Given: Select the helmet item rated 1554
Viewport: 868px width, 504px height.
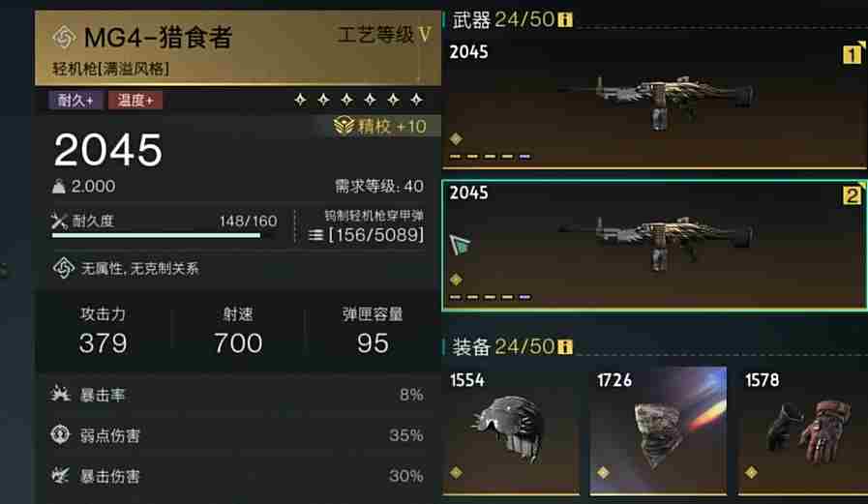Looking at the screenshot, I should click(511, 431).
